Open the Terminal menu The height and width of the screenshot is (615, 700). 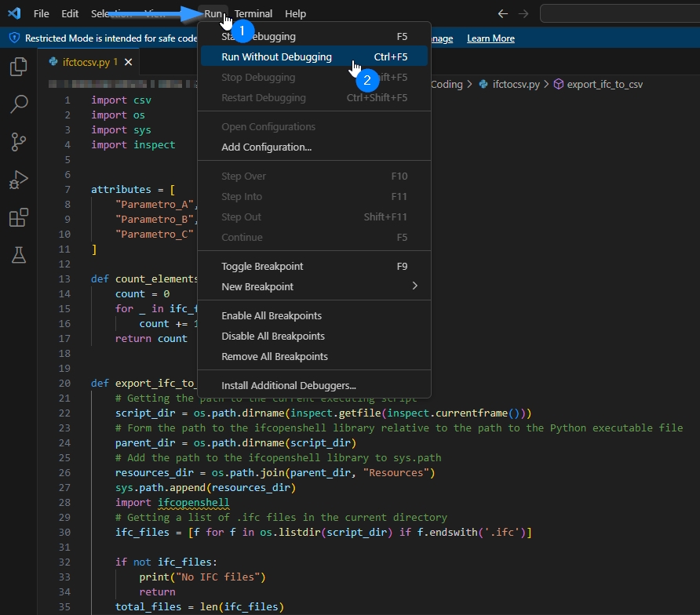pos(253,13)
